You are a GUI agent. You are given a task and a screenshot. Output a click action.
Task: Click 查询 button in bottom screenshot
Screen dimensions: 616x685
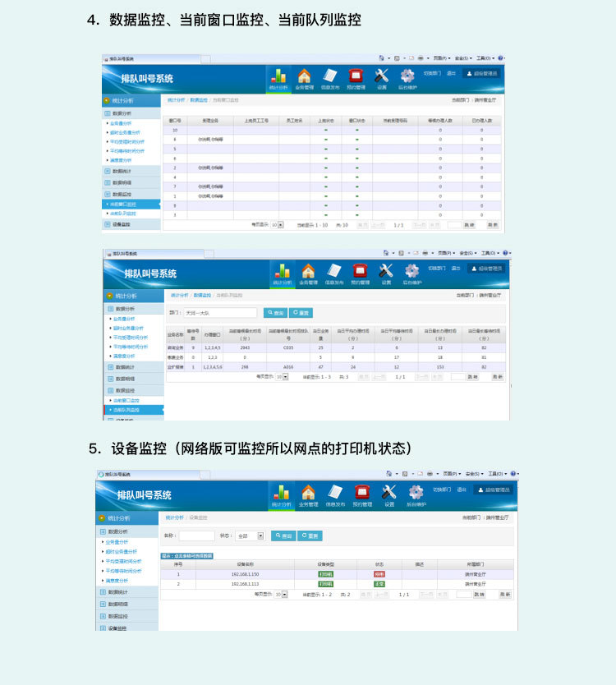[283, 536]
